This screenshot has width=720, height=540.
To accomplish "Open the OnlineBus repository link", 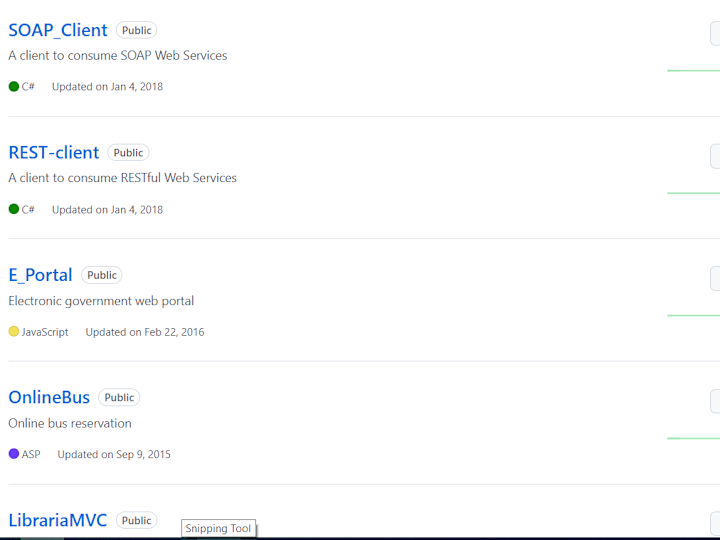I will tap(49, 397).
